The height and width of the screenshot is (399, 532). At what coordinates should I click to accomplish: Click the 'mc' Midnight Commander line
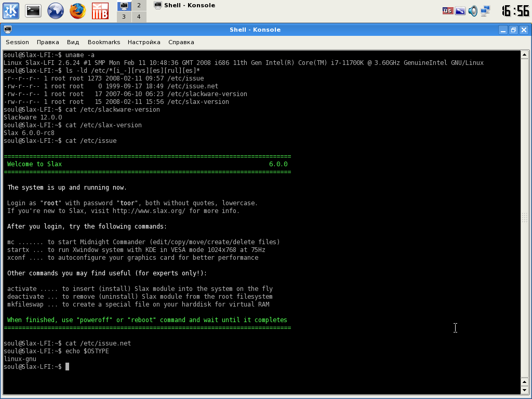point(143,242)
